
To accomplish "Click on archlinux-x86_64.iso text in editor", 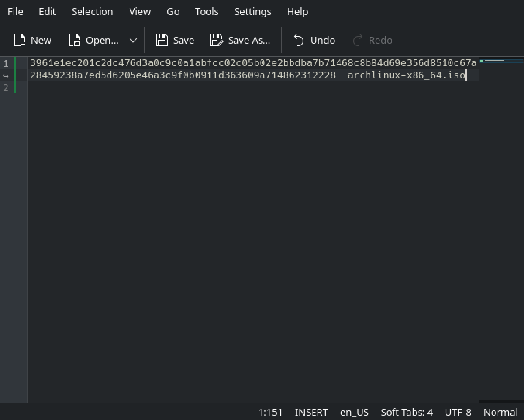I will pos(406,76).
